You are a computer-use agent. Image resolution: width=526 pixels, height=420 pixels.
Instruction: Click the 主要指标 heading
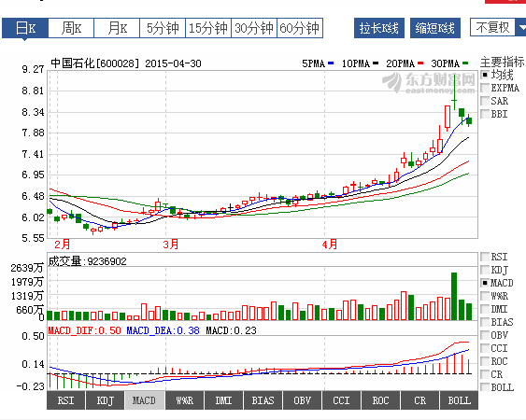click(x=503, y=62)
